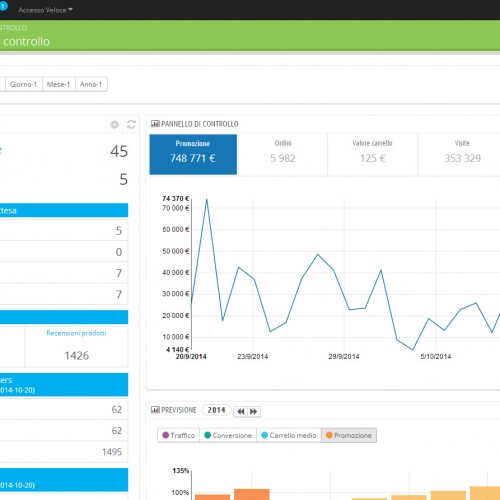Click the teal Conversione color dot
Viewport: 500px width, 500px height.
207,435
